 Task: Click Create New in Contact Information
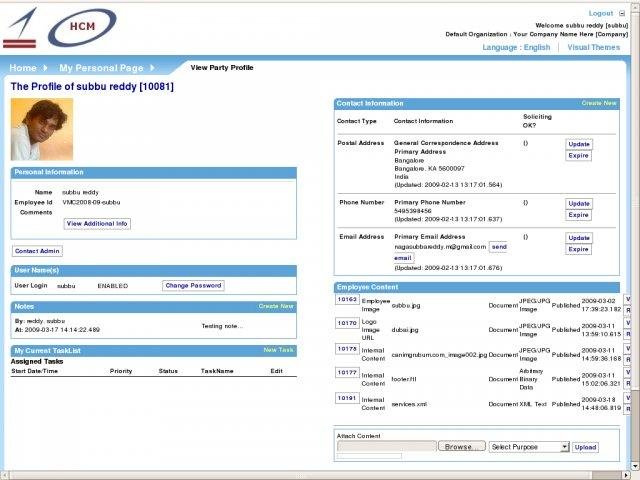tap(599, 103)
